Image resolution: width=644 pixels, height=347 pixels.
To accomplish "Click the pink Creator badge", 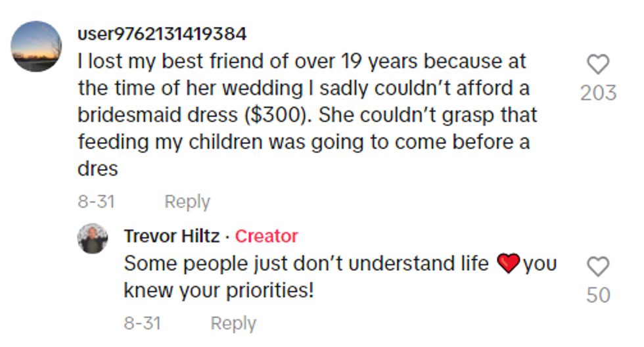I will click(x=266, y=236).
